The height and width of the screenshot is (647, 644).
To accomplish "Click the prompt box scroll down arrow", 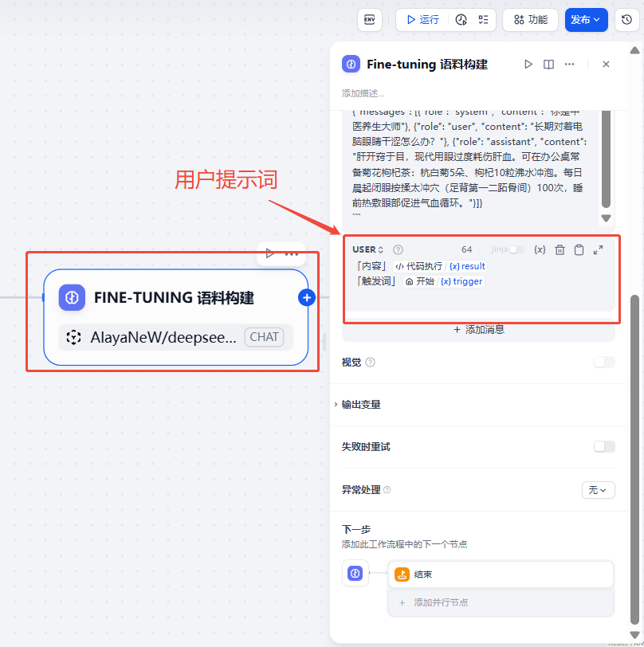I will 606,218.
